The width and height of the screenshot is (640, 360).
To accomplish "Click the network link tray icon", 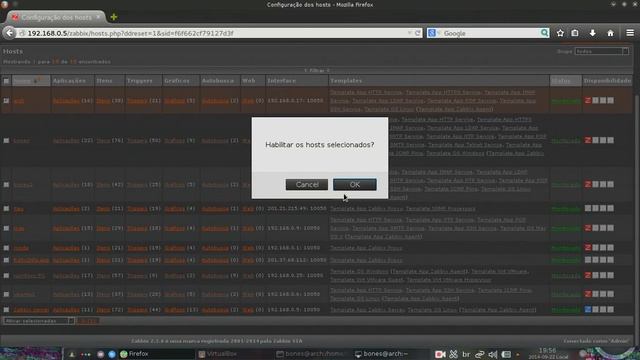I will pyautogui.click(x=480, y=354).
